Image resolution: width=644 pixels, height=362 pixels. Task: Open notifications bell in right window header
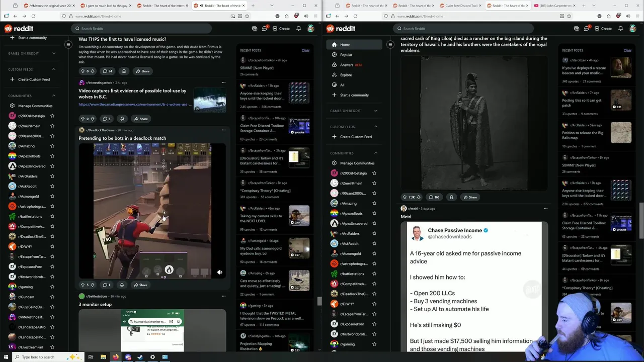(620, 29)
